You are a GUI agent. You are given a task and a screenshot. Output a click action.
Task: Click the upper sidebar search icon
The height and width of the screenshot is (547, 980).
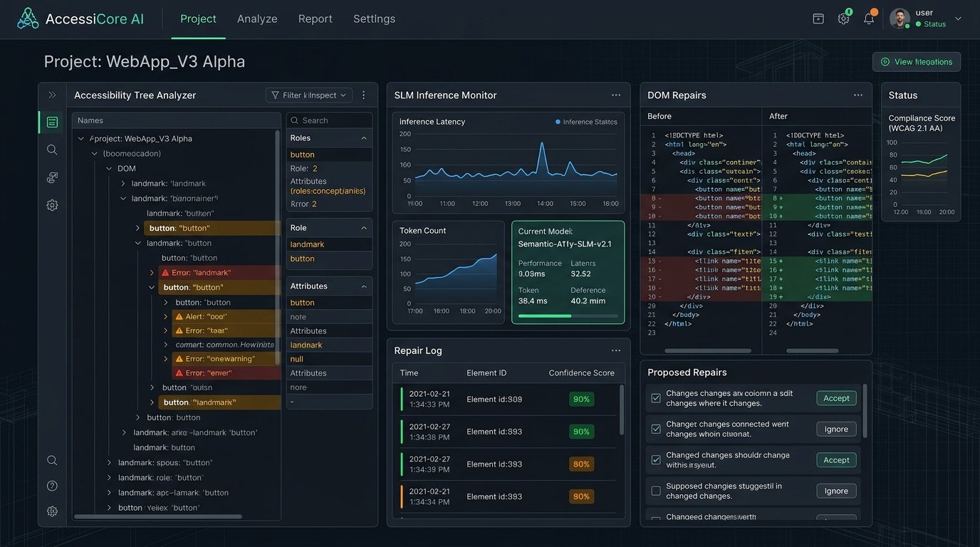point(52,150)
